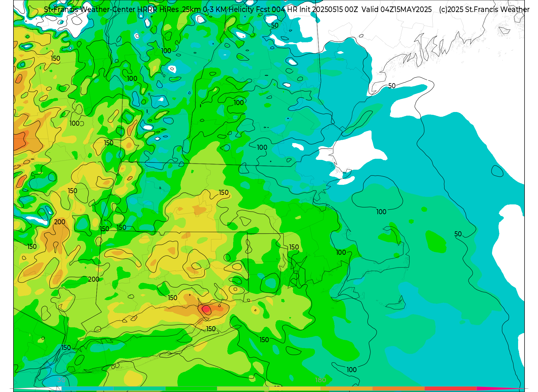The width and height of the screenshot is (538, 392).
Task: Click the red helicity maximum on the map
Action: click(206, 309)
